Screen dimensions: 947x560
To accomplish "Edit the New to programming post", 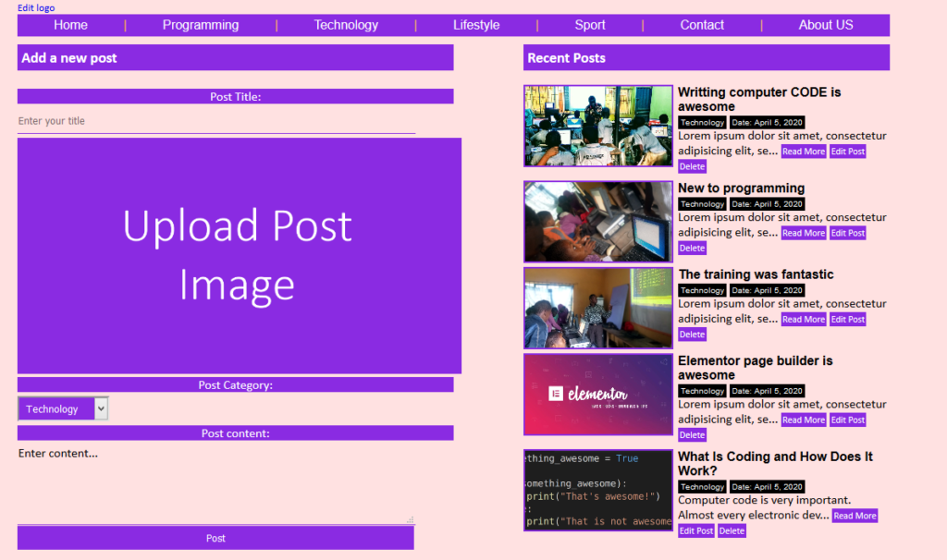I will point(847,232).
